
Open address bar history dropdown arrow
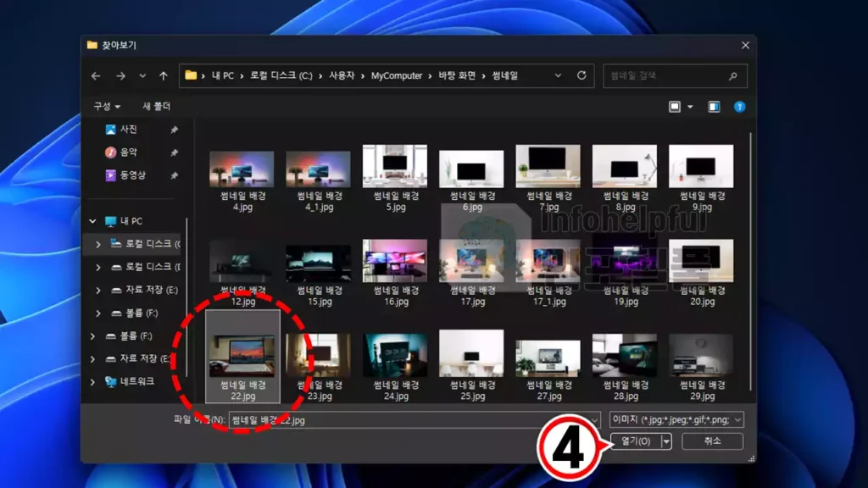pyautogui.click(x=558, y=75)
